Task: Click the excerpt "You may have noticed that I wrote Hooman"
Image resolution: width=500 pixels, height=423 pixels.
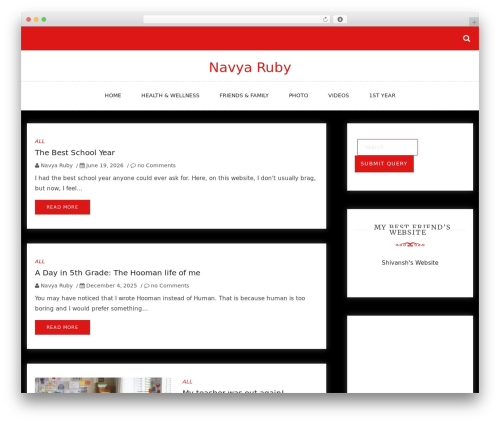Action: pyautogui.click(x=170, y=303)
